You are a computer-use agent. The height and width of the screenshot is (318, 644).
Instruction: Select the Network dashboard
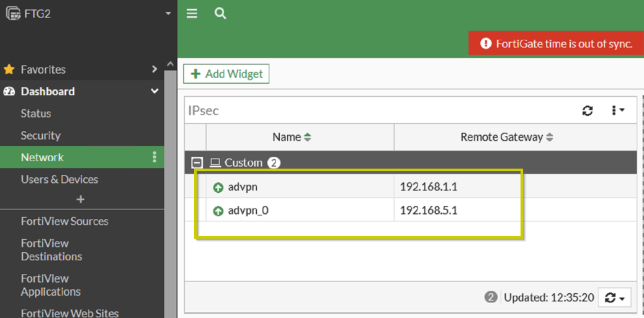(82, 157)
